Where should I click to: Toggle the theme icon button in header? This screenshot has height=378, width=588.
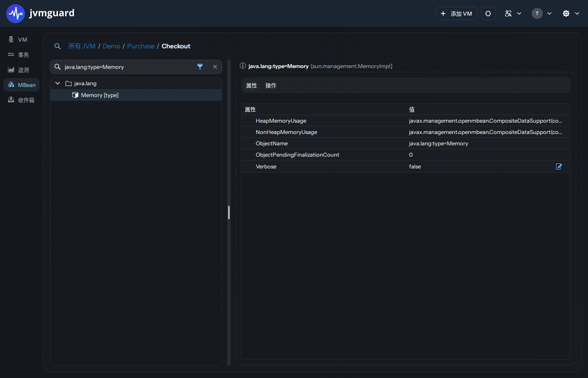(x=488, y=13)
